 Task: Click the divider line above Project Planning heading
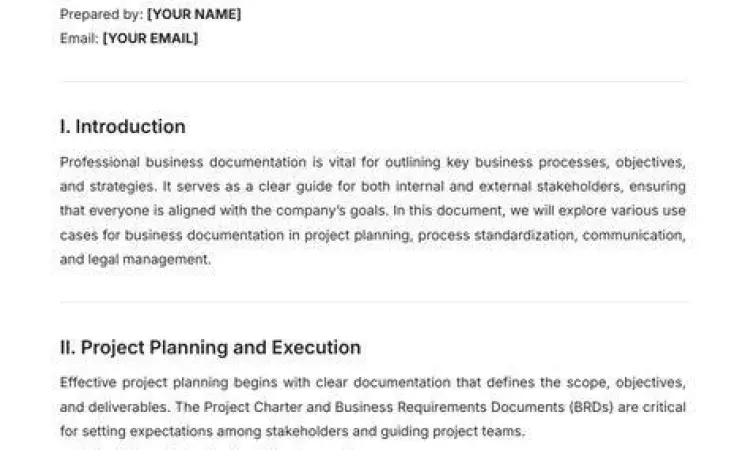(x=374, y=303)
